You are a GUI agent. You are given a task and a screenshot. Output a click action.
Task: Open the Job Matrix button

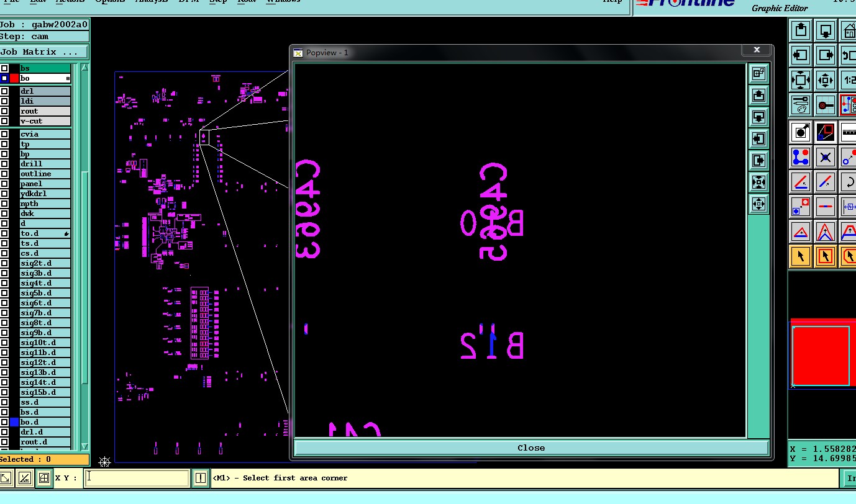pos(44,52)
